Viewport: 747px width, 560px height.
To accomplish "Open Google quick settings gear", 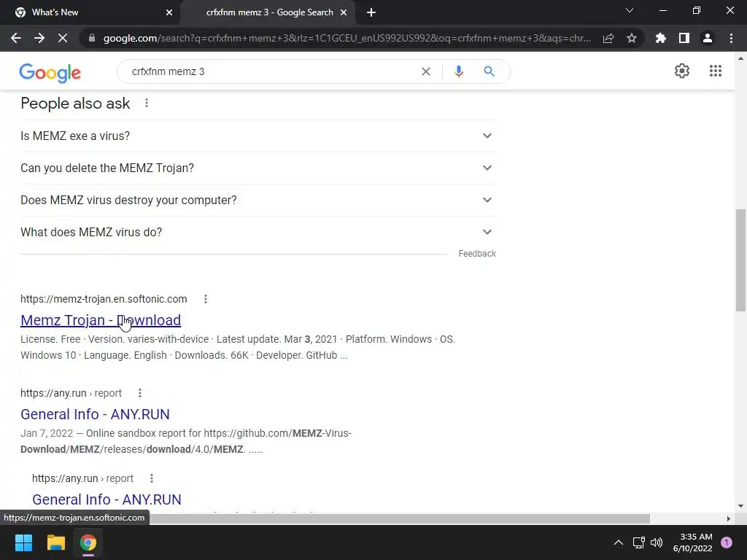I will point(682,71).
